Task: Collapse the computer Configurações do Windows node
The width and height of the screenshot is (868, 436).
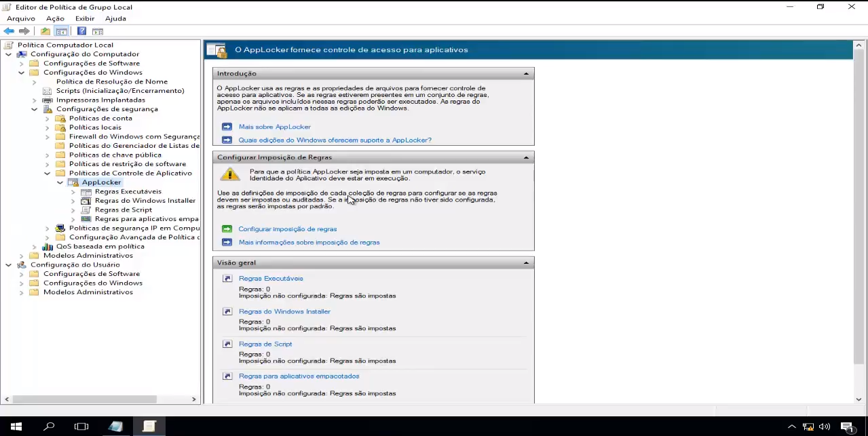Action: pyautogui.click(x=21, y=73)
